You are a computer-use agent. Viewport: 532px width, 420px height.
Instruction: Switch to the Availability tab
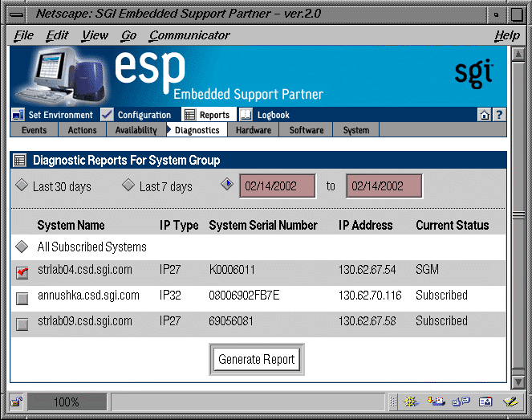[x=136, y=130]
